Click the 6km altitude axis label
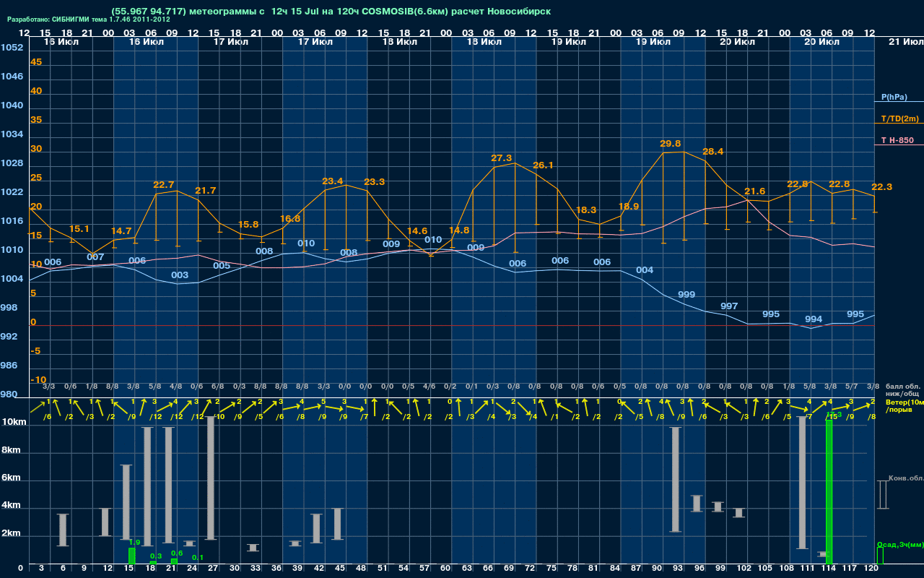 pos(11,478)
